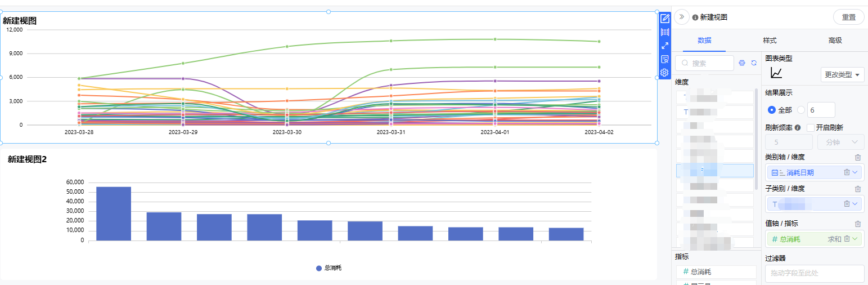Click the grid layout icon on chart toolbar

point(665,32)
